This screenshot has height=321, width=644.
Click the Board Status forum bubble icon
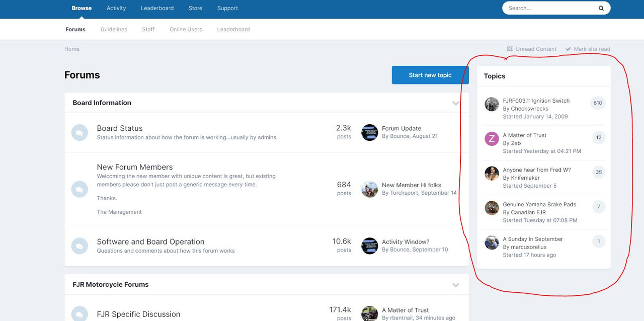click(x=79, y=133)
